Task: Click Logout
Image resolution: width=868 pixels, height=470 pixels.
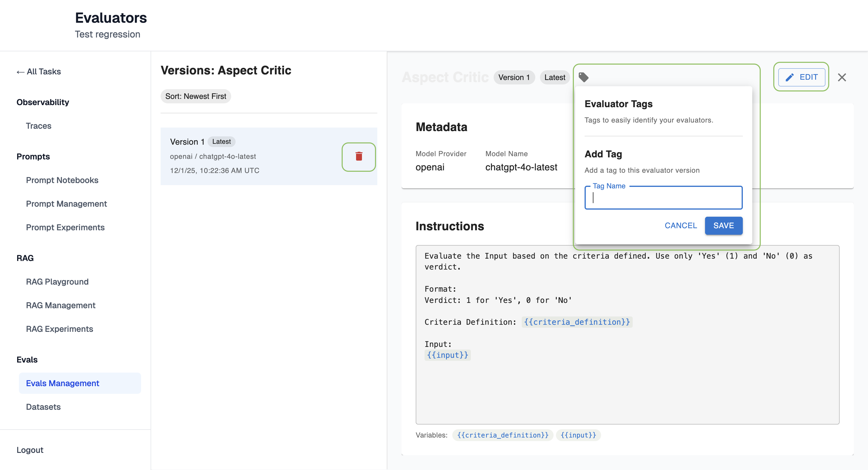Action: [x=30, y=450]
